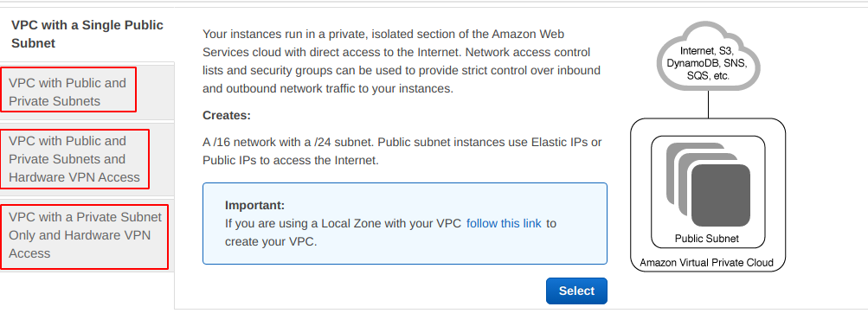Select the VPC with a Single Public Subnet tab

point(87,35)
